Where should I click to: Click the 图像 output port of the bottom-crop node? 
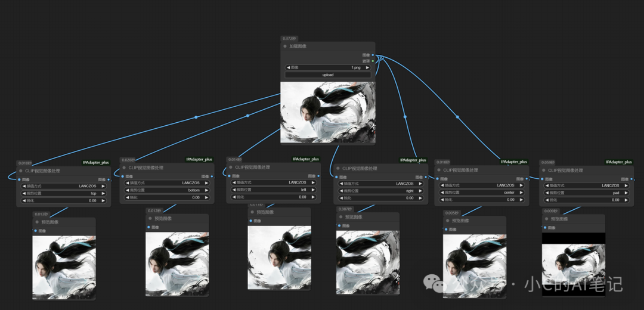[212, 176]
